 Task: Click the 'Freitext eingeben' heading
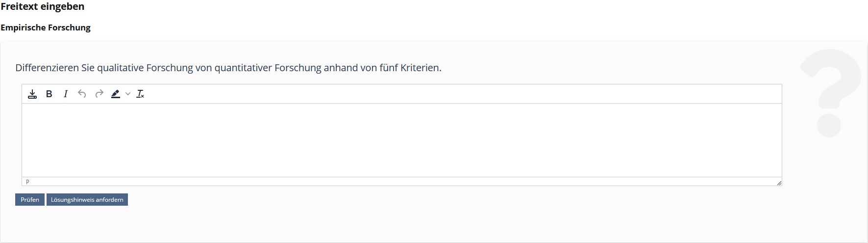pyautogui.click(x=43, y=7)
